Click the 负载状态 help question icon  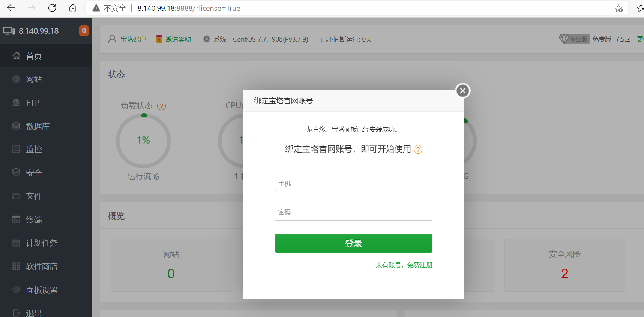click(x=161, y=106)
